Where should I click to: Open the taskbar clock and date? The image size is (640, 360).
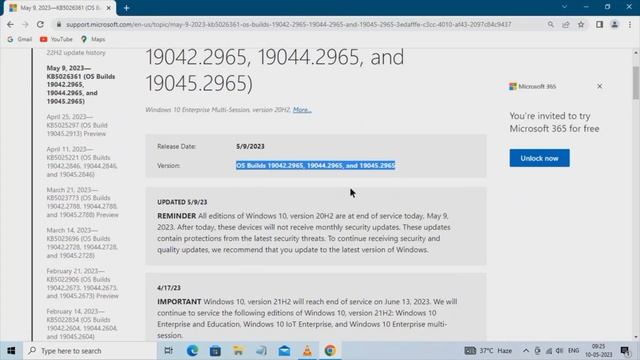point(599,351)
